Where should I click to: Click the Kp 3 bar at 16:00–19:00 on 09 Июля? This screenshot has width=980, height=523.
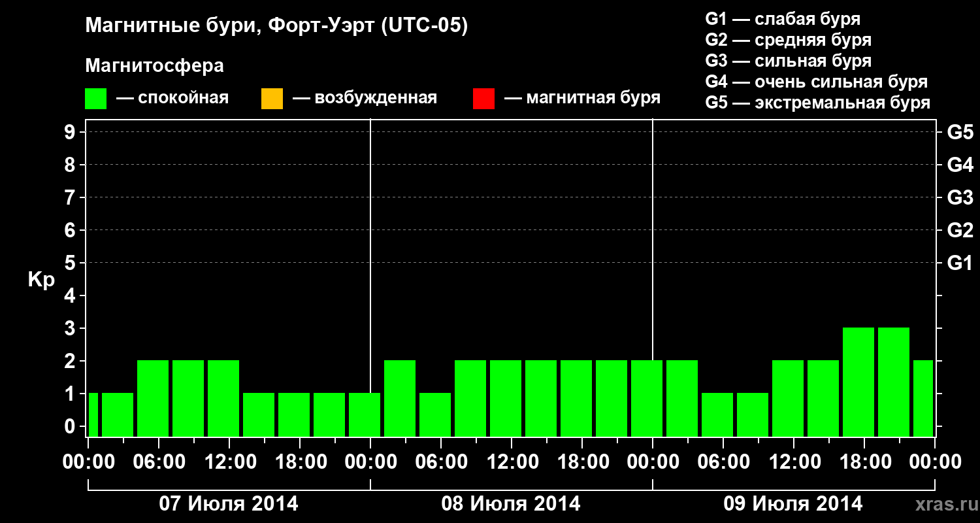pos(858,382)
